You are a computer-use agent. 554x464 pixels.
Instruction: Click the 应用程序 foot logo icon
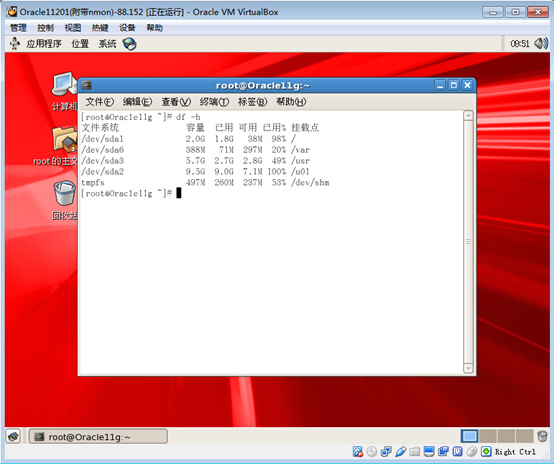(x=15, y=44)
